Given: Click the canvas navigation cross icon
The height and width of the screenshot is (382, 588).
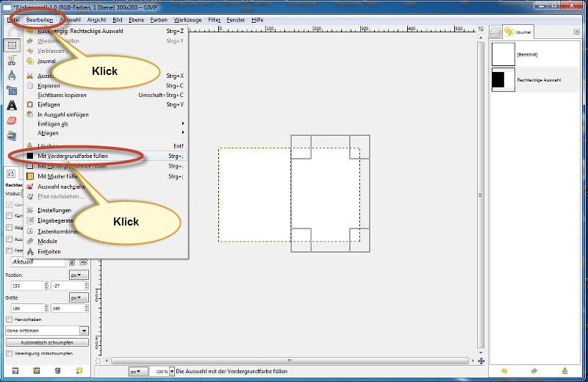Looking at the screenshot, I should (x=481, y=361).
